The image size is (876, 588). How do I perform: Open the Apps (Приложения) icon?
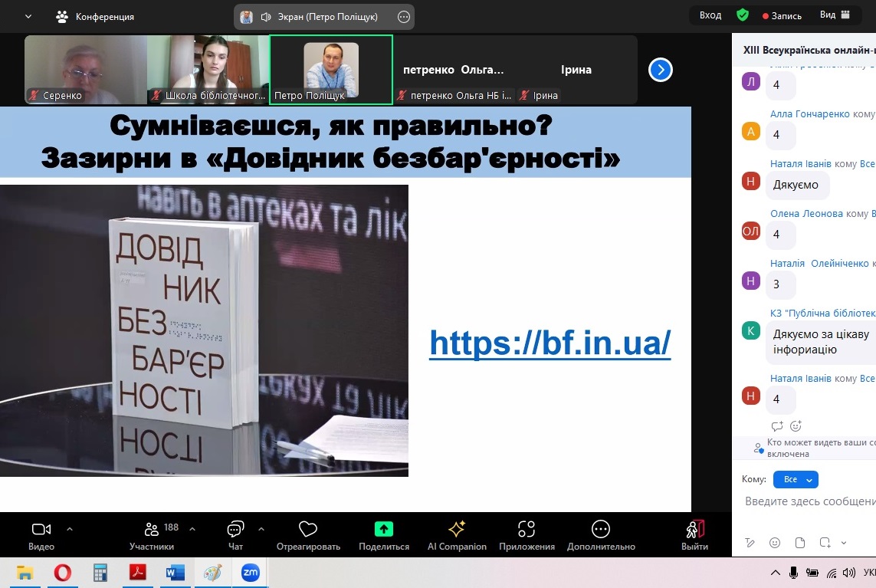[x=527, y=529]
